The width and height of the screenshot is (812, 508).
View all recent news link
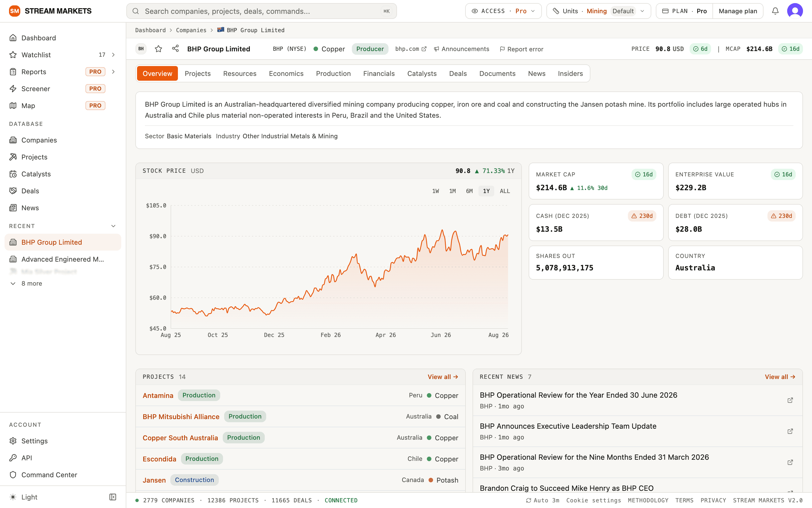click(780, 377)
